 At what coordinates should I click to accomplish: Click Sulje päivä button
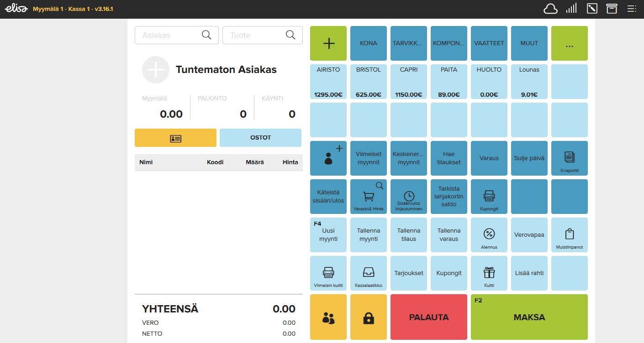529,158
